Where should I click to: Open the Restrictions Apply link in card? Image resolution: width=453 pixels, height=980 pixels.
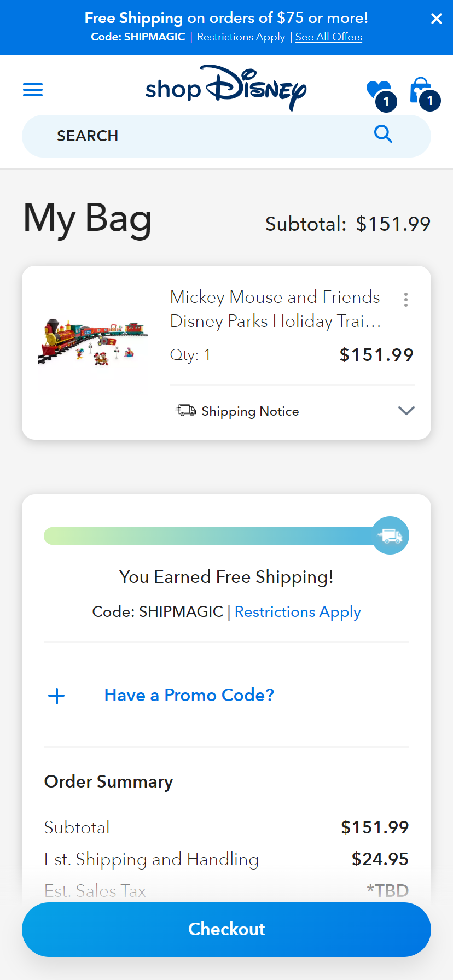[x=298, y=612]
